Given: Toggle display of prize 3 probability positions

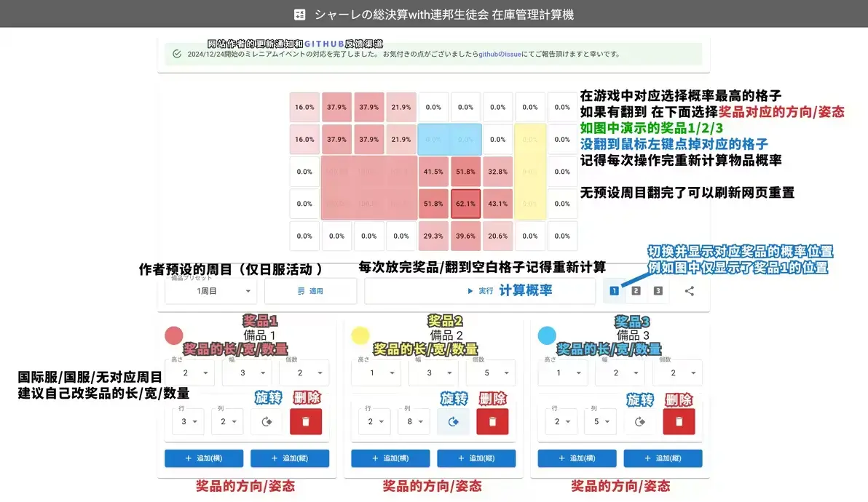Looking at the screenshot, I should pos(656,290).
